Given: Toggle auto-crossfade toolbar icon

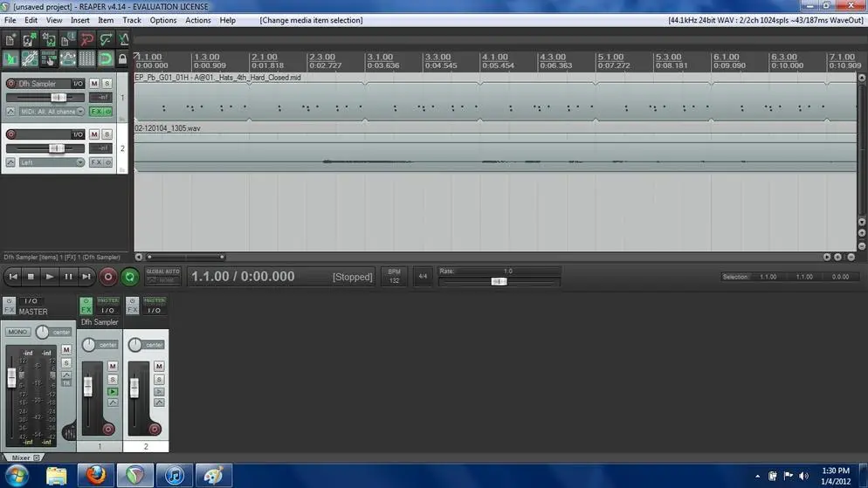Looking at the screenshot, I should click(10, 58).
